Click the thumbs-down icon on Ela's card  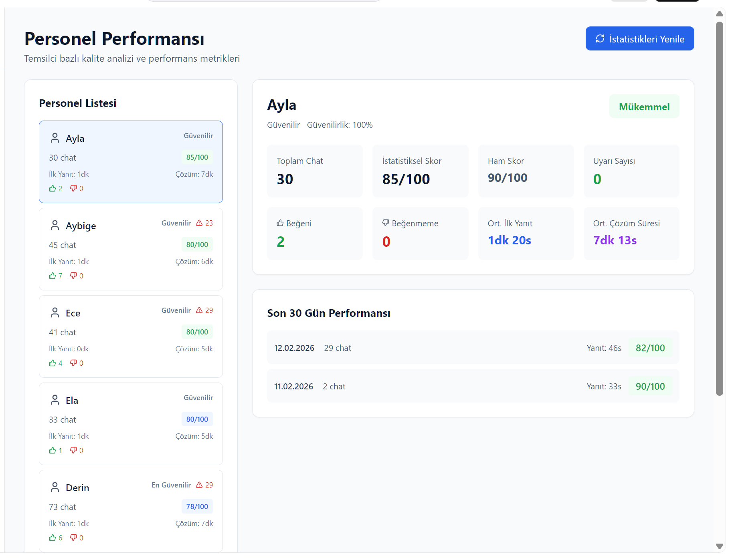click(x=73, y=450)
